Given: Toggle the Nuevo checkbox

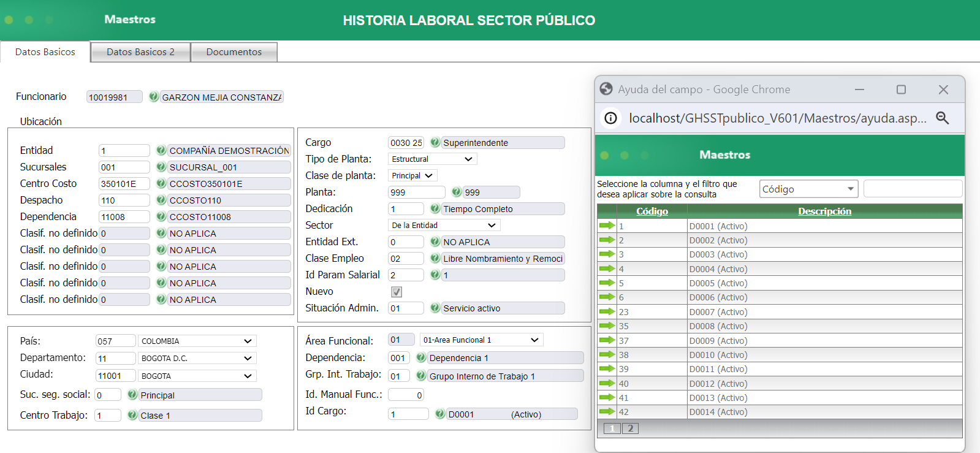Looking at the screenshot, I should (397, 292).
